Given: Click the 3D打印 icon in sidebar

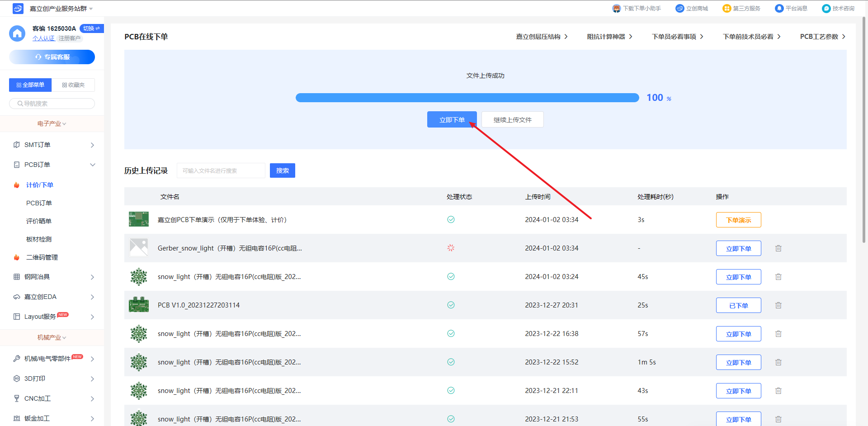Looking at the screenshot, I should click(x=17, y=379).
